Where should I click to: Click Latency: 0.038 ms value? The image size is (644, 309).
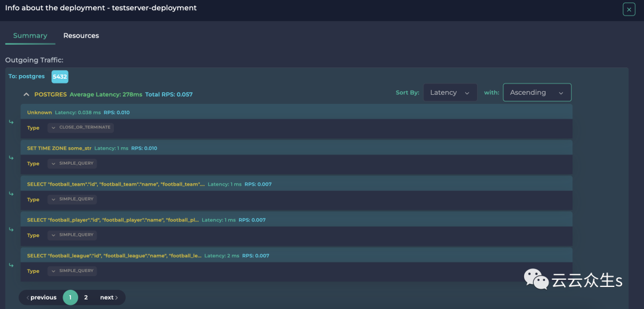tap(78, 112)
